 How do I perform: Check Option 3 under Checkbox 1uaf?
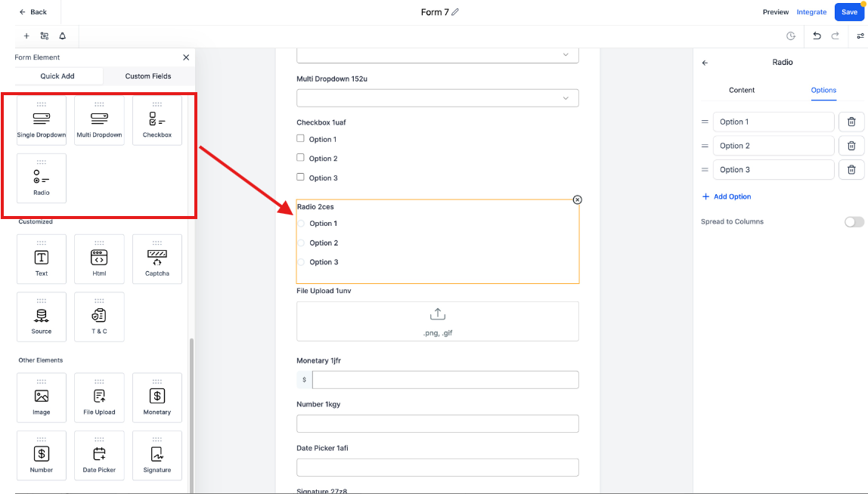coord(301,177)
